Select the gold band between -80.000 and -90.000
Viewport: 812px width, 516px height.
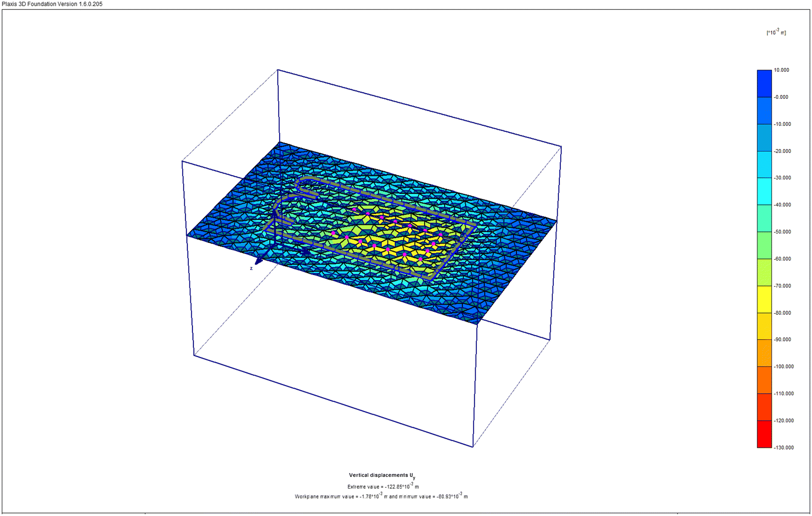pyautogui.click(x=764, y=327)
